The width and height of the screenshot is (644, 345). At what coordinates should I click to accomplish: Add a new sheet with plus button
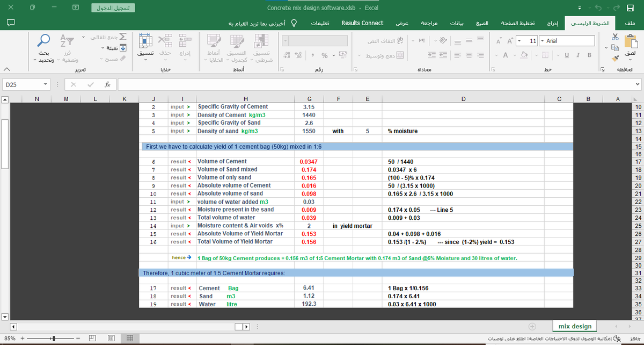(532, 326)
